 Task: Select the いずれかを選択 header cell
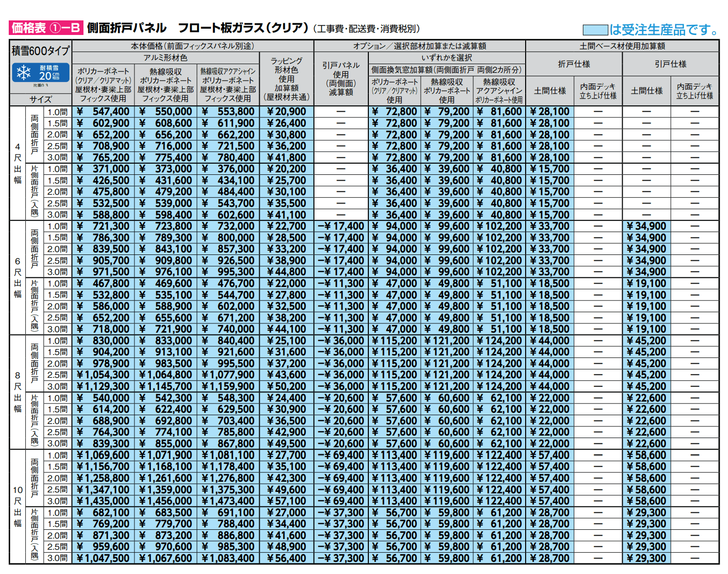click(447, 58)
